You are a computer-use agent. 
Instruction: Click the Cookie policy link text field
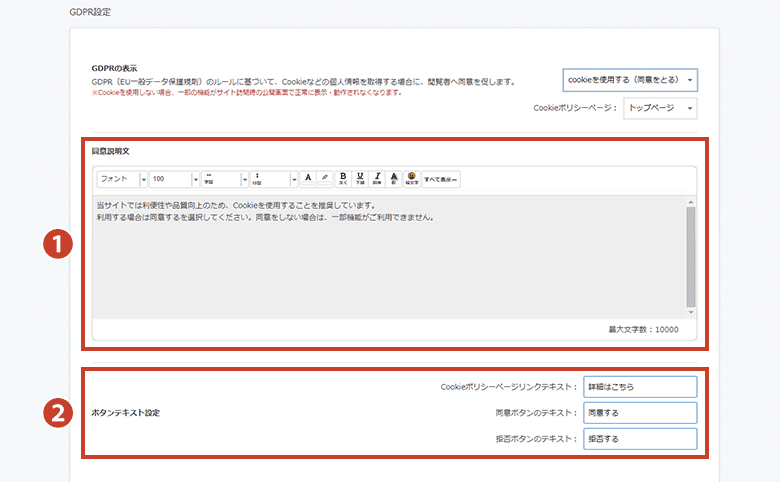tap(640, 387)
